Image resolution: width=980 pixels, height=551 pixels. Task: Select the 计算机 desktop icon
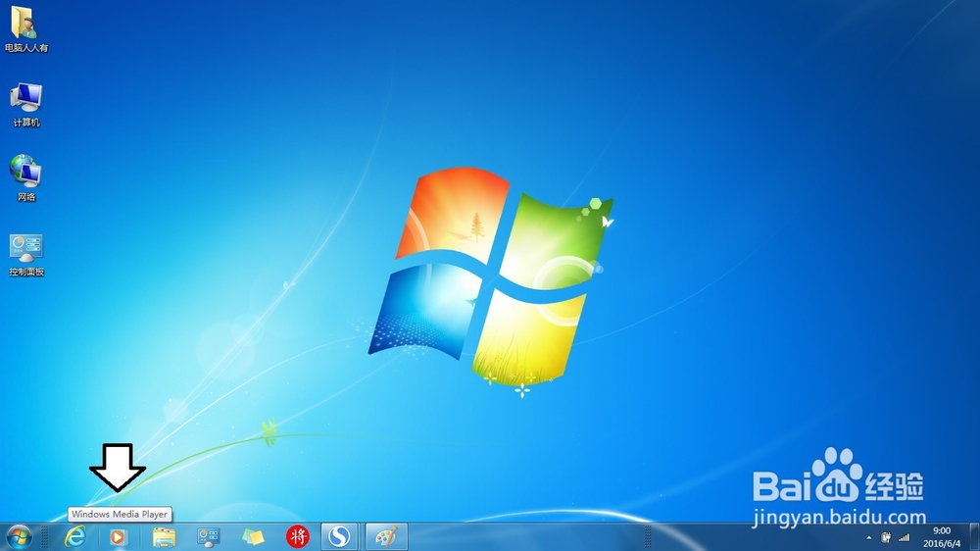pos(25,105)
